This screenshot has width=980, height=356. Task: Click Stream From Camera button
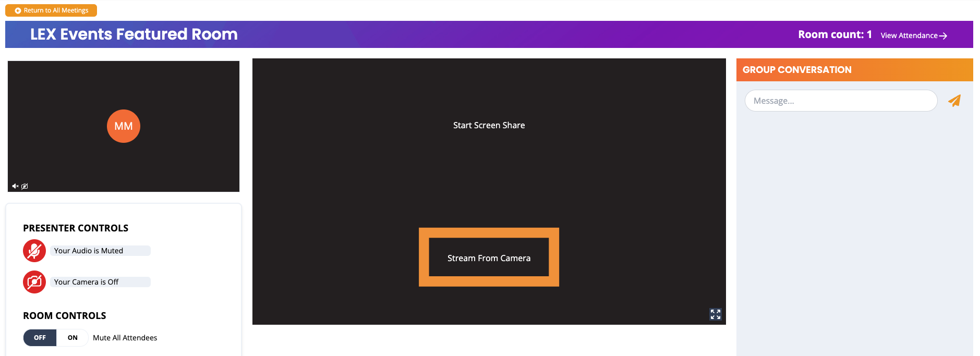coord(489,257)
